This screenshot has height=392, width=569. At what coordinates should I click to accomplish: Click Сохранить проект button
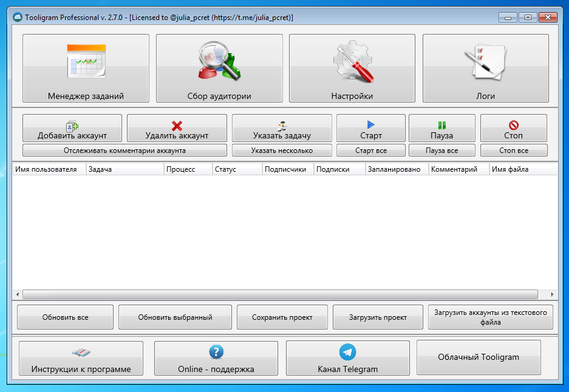(x=282, y=317)
